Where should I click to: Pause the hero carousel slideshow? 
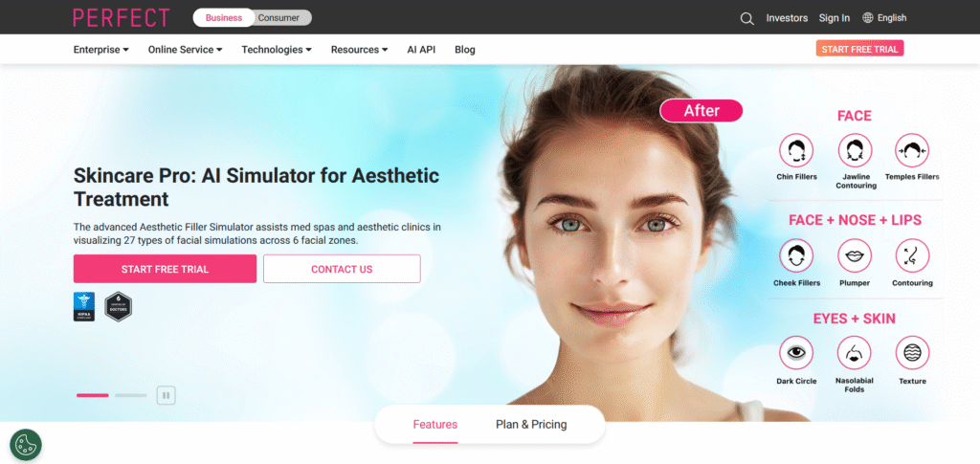pos(167,395)
